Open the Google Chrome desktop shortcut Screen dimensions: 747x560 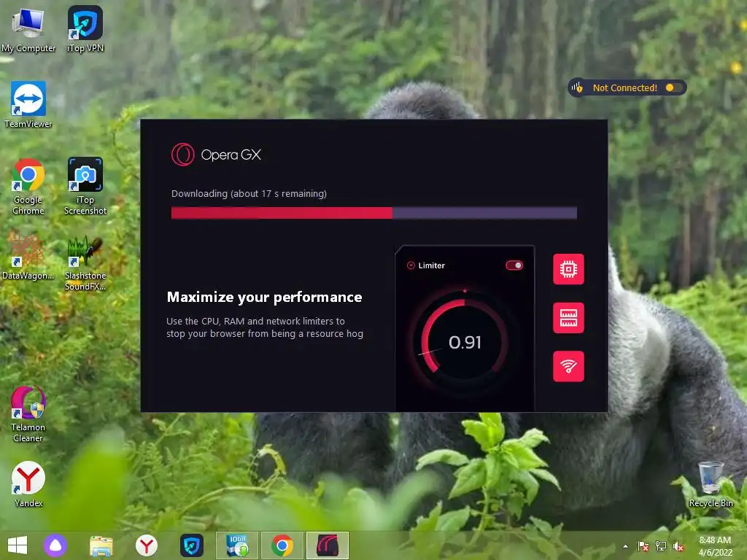pyautogui.click(x=28, y=186)
